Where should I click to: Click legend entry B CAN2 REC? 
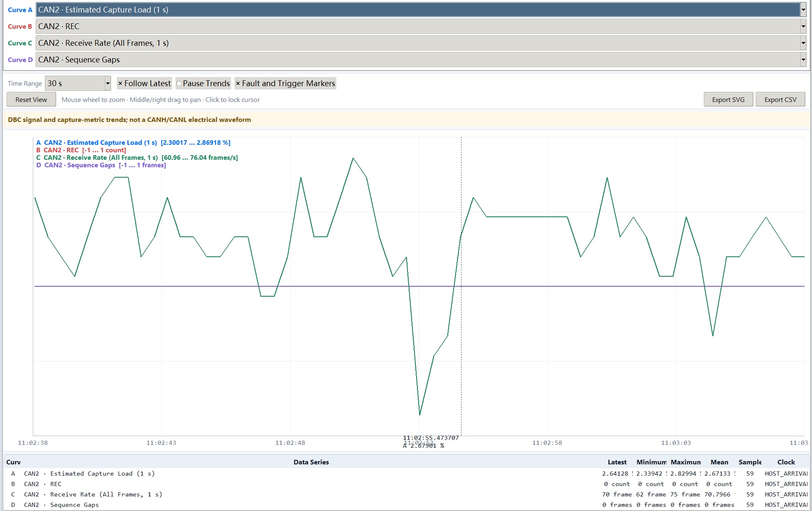point(81,150)
